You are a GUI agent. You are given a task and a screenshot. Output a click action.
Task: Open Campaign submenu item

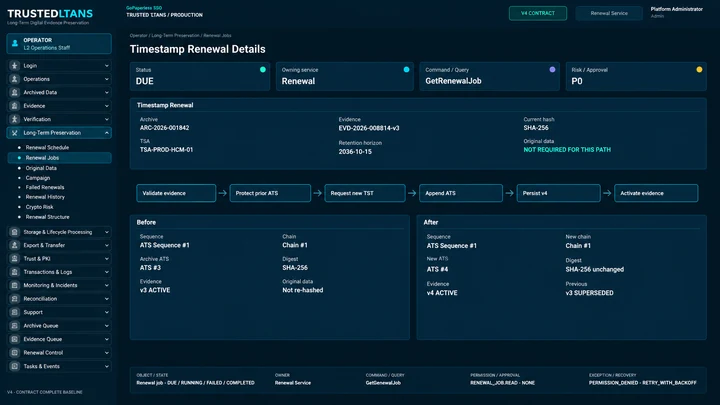click(x=38, y=178)
